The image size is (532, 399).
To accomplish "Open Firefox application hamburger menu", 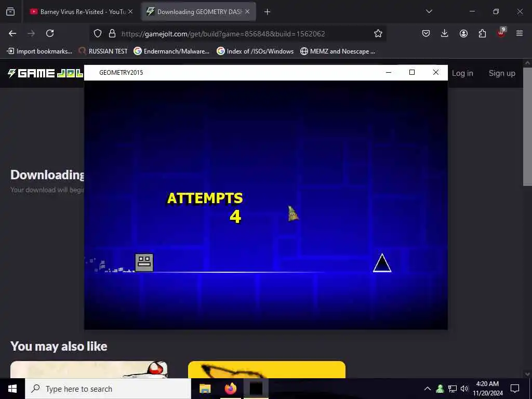I will (x=520, y=33).
